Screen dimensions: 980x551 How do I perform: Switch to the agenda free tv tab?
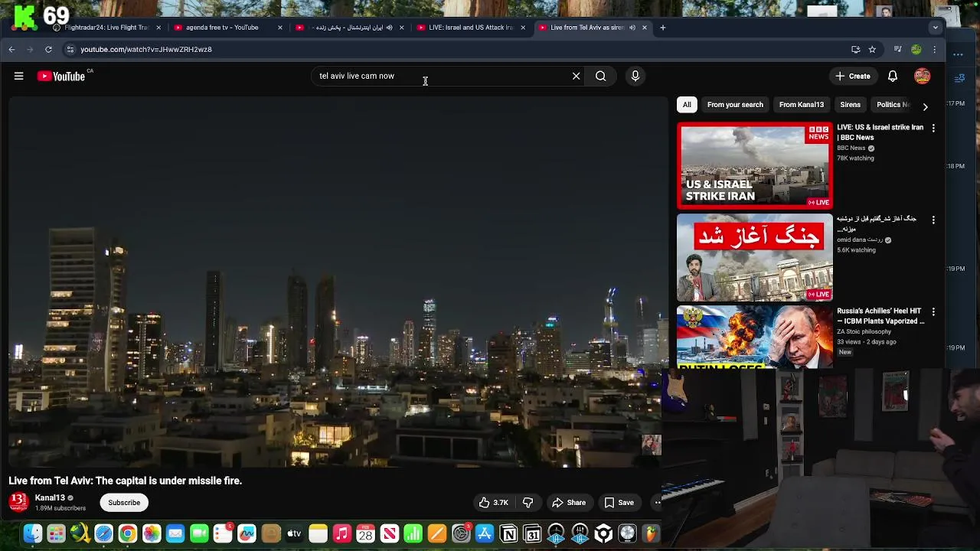pyautogui.click(x=222, y=28)
